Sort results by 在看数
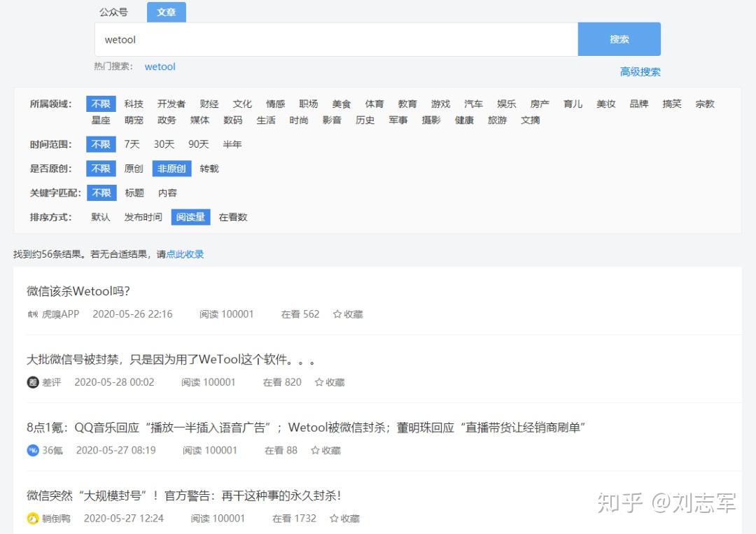 tap(233, 218)
